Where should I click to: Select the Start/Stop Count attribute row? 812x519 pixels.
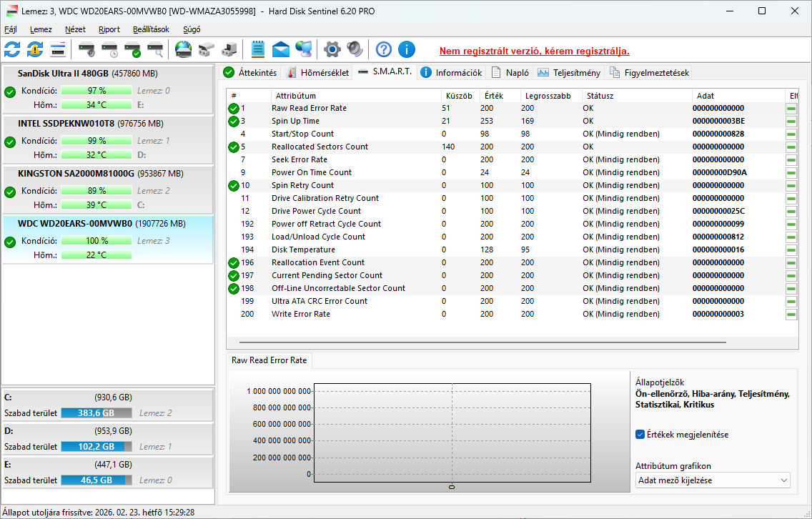(x=512, y=134)
